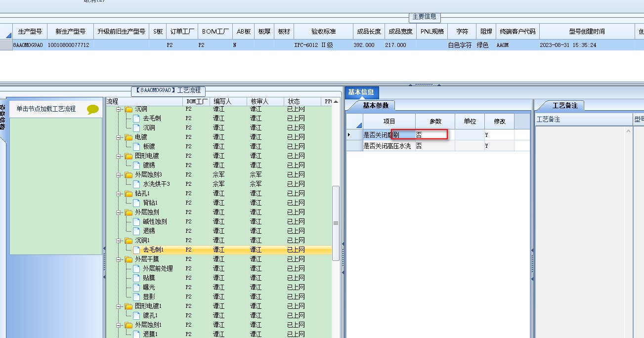Click the collapse arrow on the splitter left of 工艺备注 panel
This screenshot has width=644, height=338.
532,251
